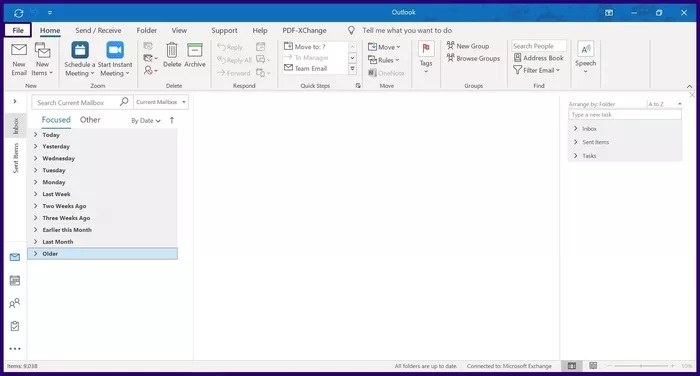Switch to Reading view in status bar

pos(593,366)
